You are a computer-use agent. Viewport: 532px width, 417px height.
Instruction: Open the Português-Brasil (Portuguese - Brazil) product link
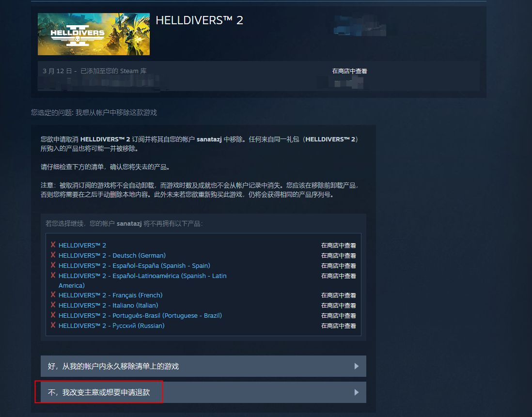coord(140,315)
